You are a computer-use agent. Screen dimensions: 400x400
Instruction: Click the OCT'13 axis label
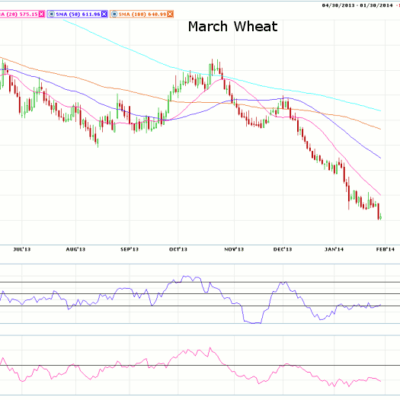(178, 249)
